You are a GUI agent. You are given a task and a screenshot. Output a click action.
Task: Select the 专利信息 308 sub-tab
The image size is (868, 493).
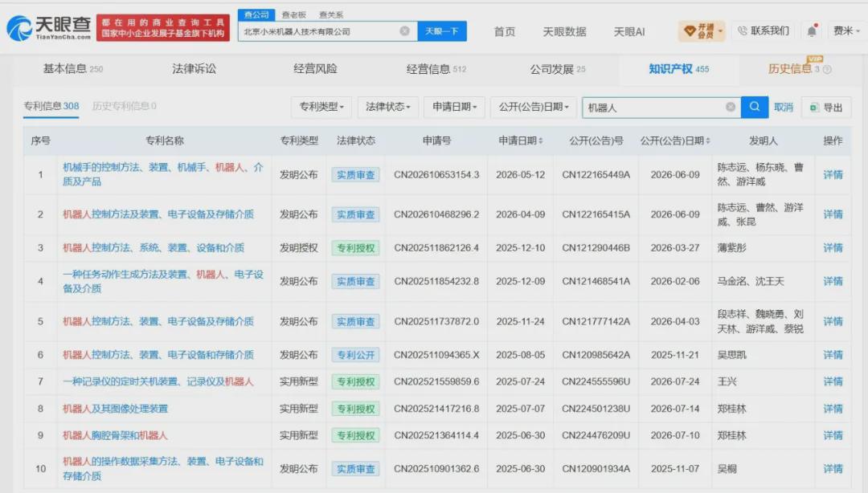(x=51, y=106)
